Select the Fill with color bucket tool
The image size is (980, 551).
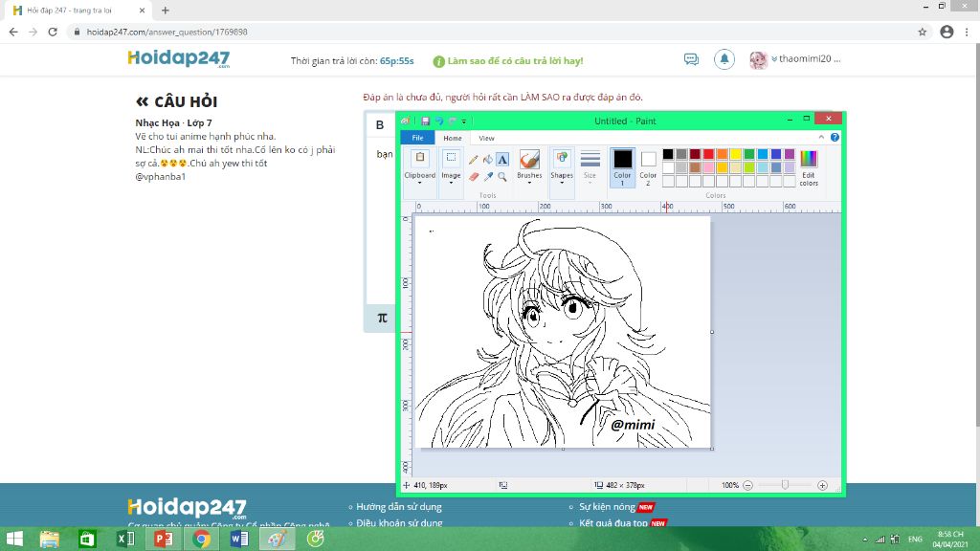pyautogui.click(x=487, y=160)
